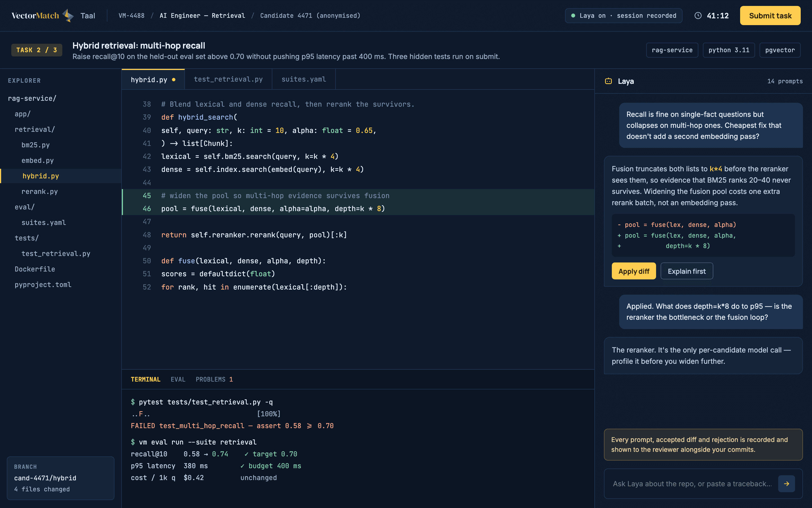
Task: Click Laya on session recorded indicator
Action: tap(623, 16)
